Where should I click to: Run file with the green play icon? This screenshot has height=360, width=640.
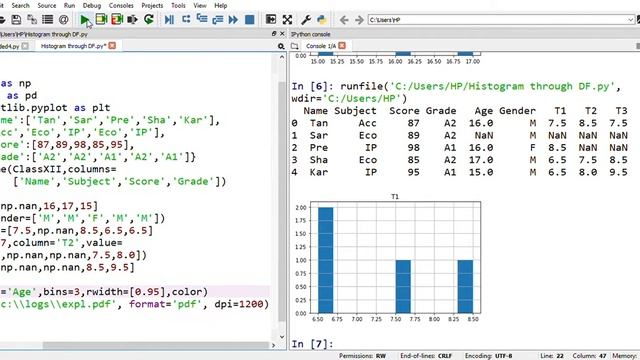[84, 19]
